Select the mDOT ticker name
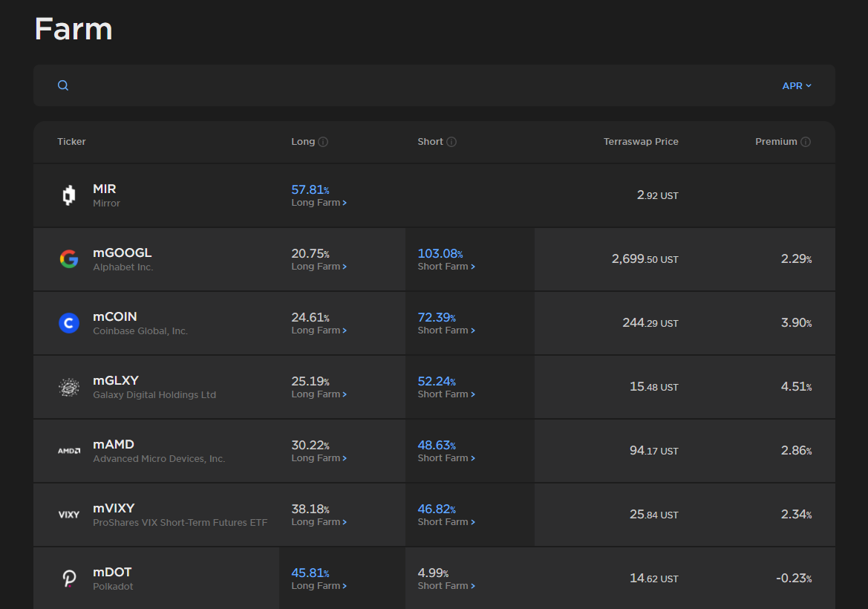The width and height of the screenshot is (868, 609). pyautogui.click(x=112, y=572)
